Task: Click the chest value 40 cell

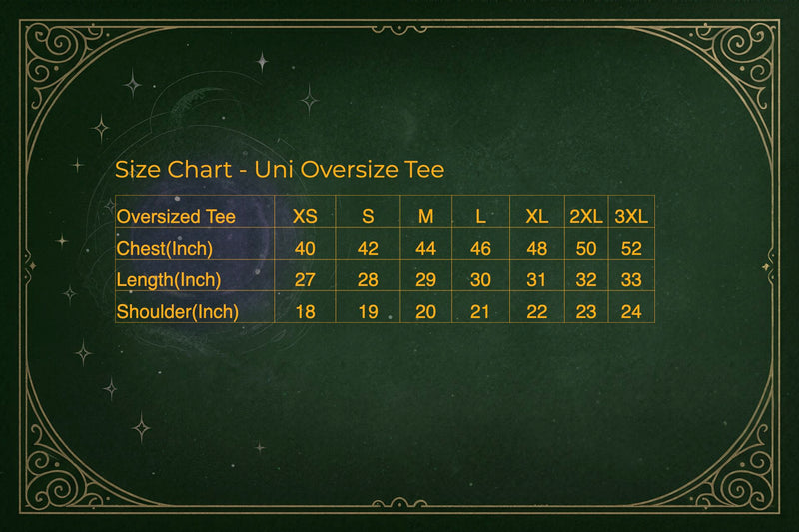Action: (x=305, y=248)
